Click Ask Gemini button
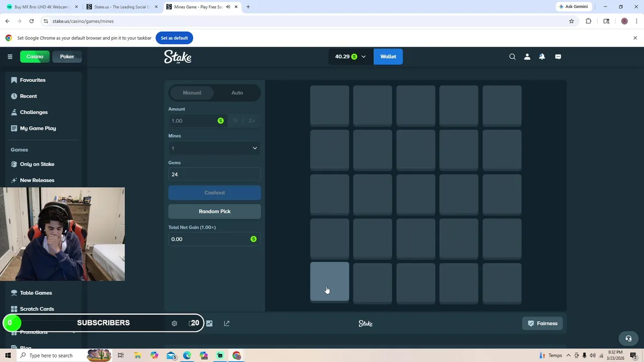 click(x=573, y=7)
